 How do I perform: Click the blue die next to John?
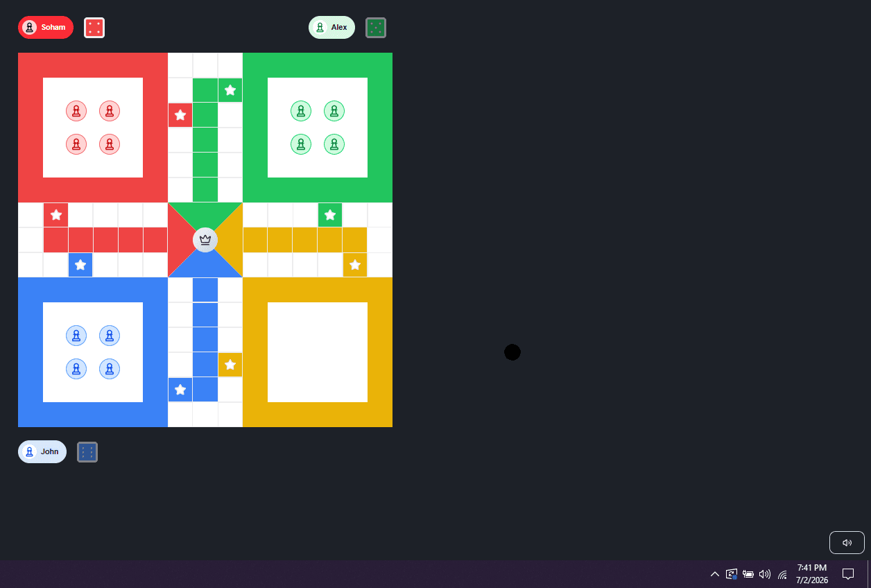point(87,452)
